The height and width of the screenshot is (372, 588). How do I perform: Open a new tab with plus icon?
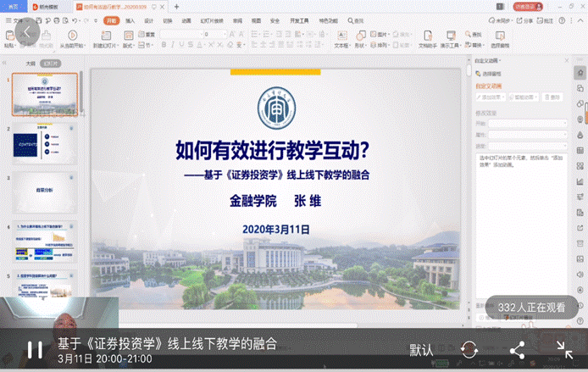(x=176, y=7)
